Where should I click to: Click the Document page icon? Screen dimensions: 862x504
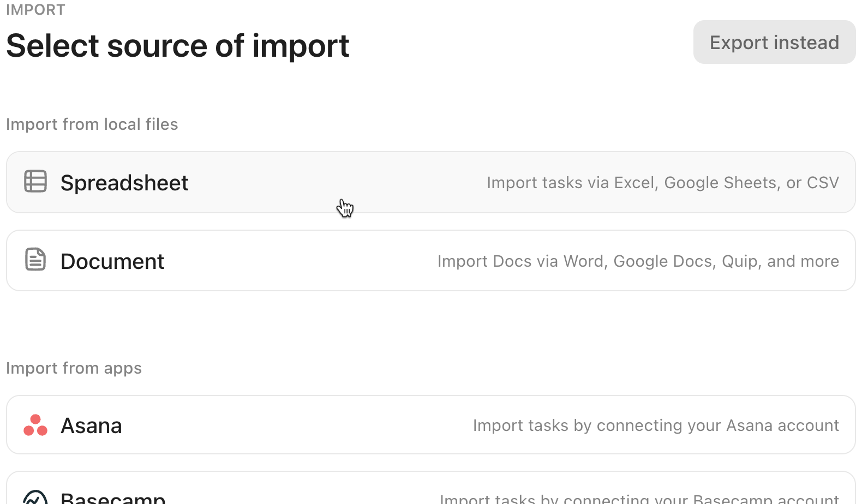point(35,260)
